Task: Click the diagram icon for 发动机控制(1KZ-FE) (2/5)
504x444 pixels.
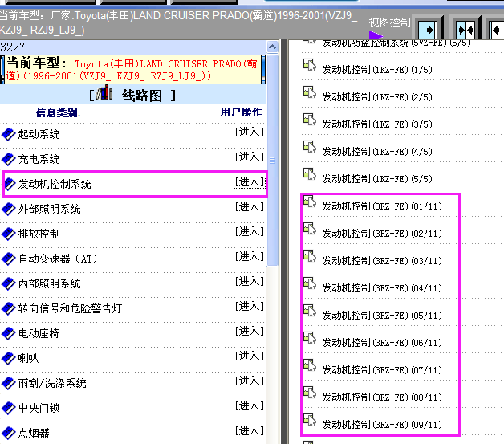Action: (310, 92)
